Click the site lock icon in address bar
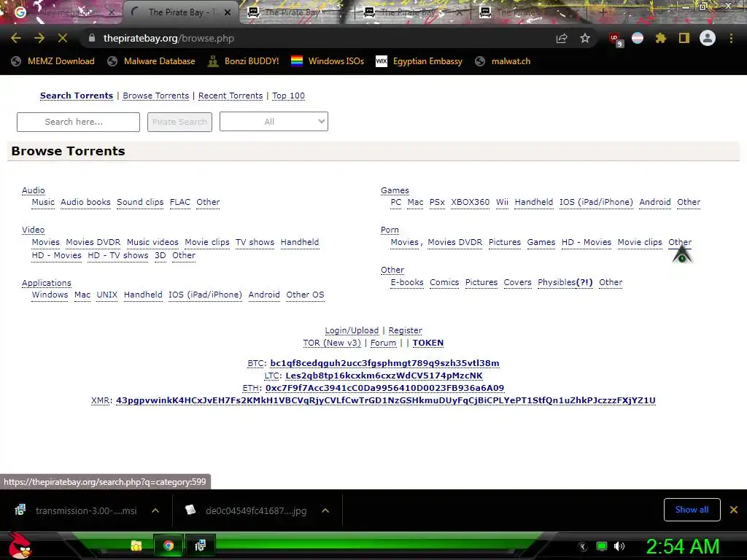 coord(92,38)
